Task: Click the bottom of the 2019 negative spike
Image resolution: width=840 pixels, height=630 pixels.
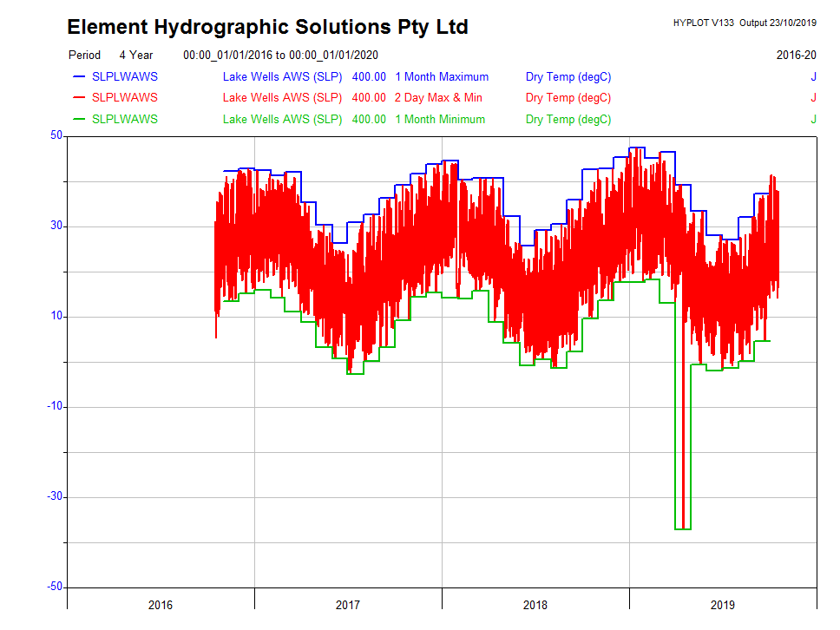Action: coord(683,528)
